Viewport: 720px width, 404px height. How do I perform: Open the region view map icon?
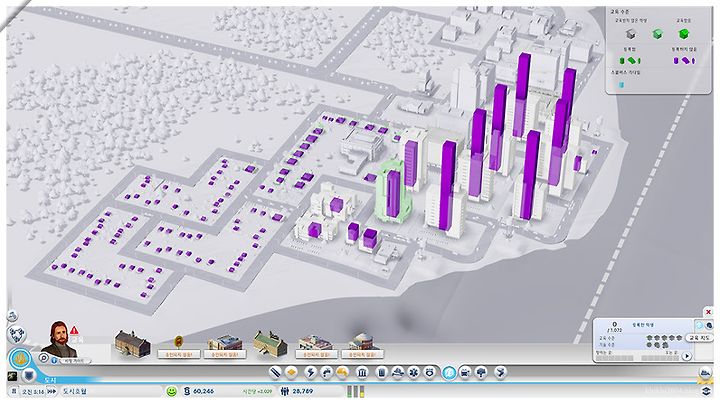(18, 334)
